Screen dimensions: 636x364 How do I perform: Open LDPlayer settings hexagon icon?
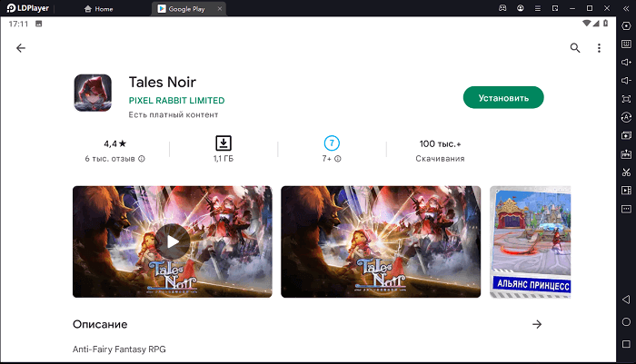tap(626, 26)
